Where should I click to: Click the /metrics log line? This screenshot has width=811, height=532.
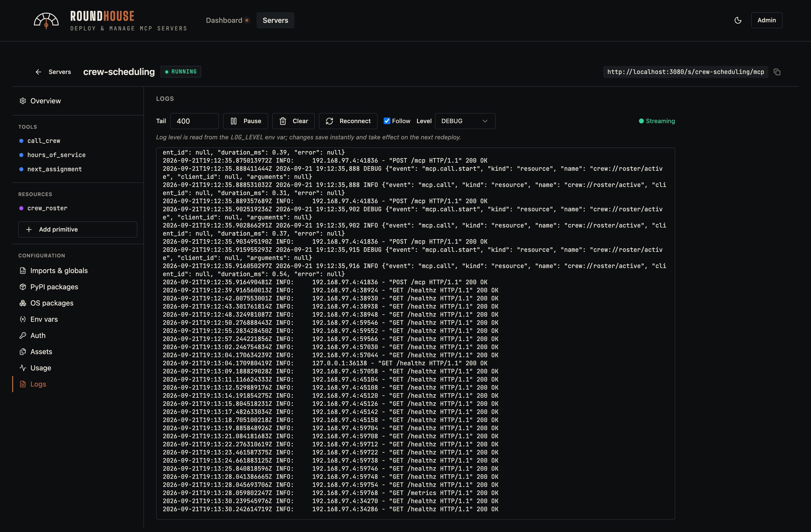[330, 493]
